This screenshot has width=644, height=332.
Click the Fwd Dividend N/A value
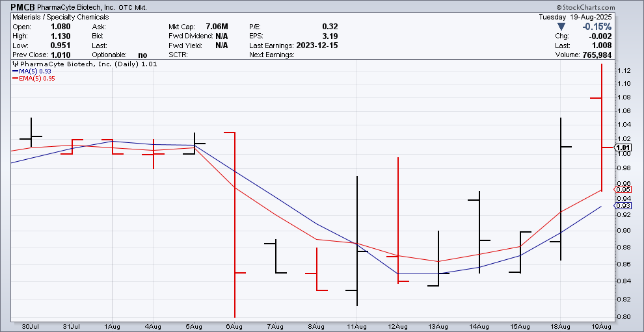point(222,36)
